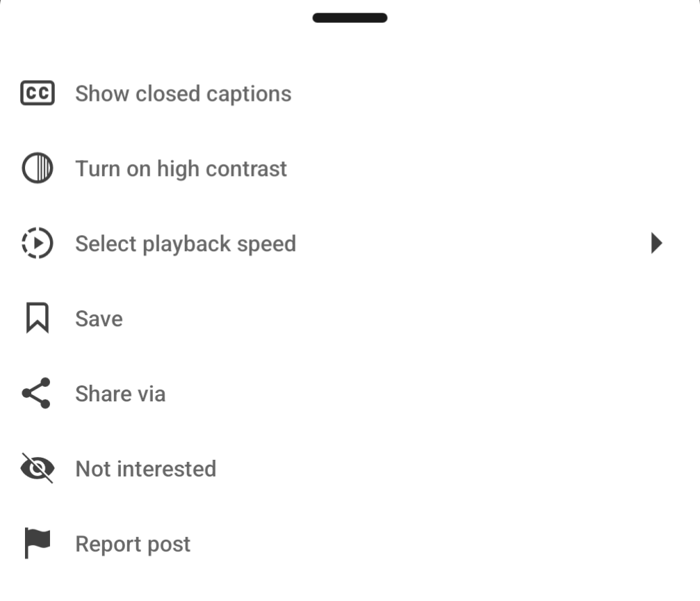Tap the drag handle at the top
Viewport: 700px width, 601px height.
coord(349,17)
